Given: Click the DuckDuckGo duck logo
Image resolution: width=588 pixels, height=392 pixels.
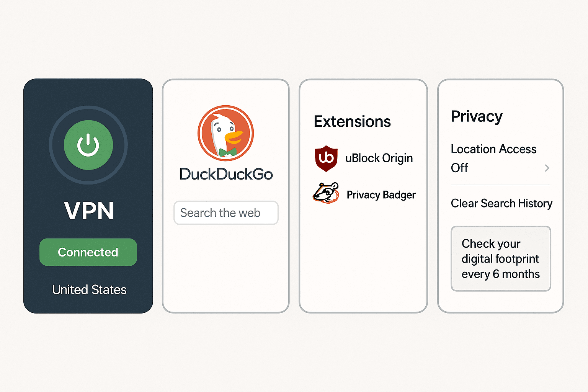Looking at the screenshot, I should [x=226, y=134].
